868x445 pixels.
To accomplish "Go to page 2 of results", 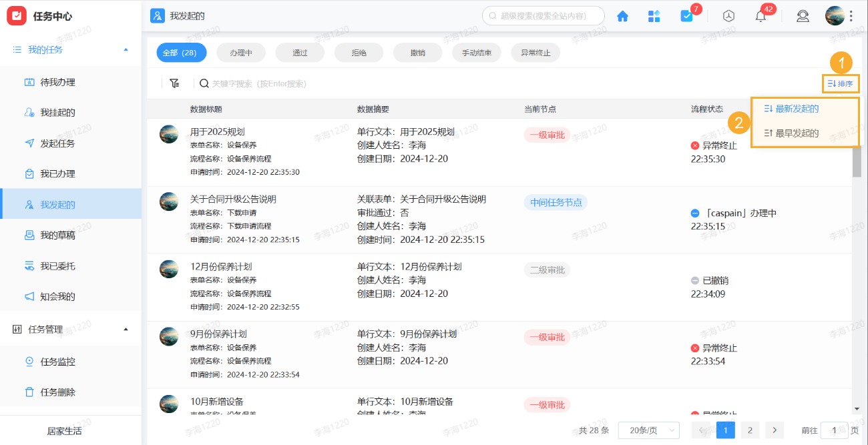I will coord(750,430).
